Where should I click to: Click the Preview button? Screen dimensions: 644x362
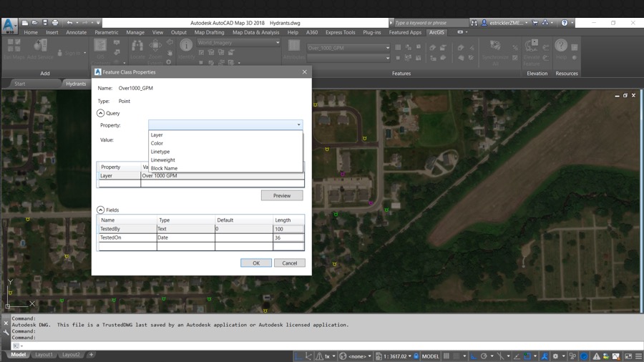(x=282, y=196)
